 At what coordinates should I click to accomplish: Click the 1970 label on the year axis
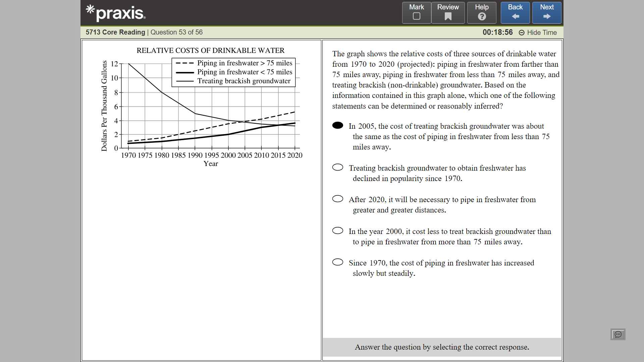(x=128, y=155)
